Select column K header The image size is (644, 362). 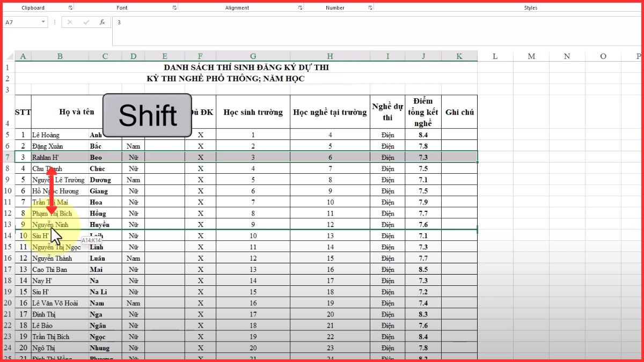tap(459, 56)
